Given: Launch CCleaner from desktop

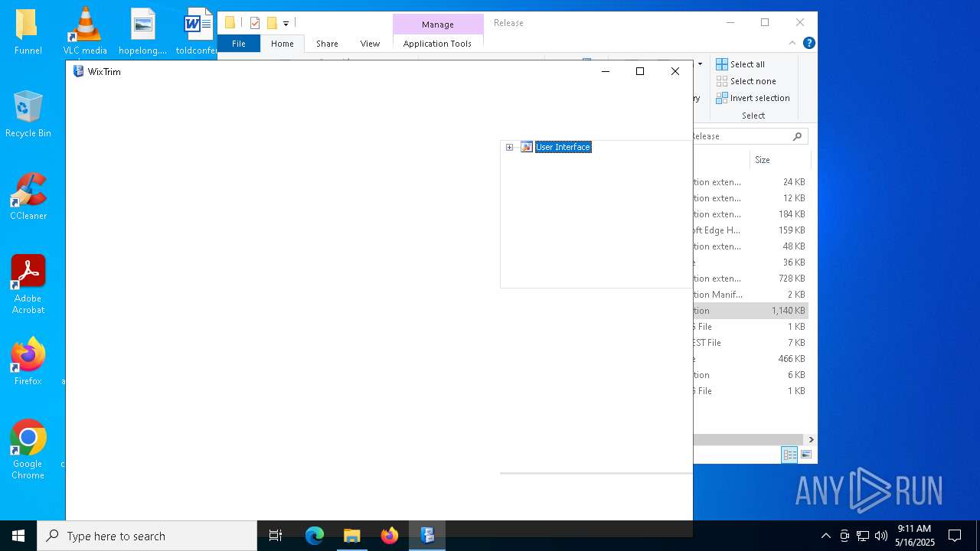Looking at the screenshot, I should click(28, 197).
